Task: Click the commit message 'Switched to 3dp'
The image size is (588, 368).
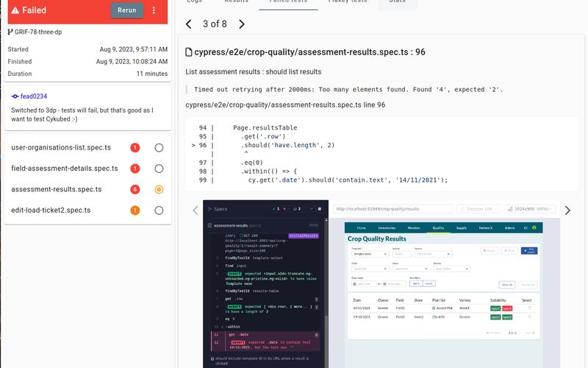Action: [x=82, y=115]
